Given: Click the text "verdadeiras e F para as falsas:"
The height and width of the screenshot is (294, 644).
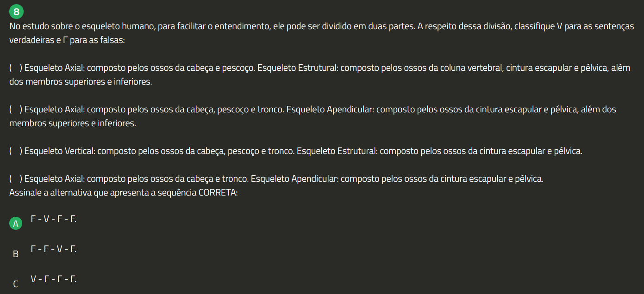Looking at the screenshot, I should (67, 40).
